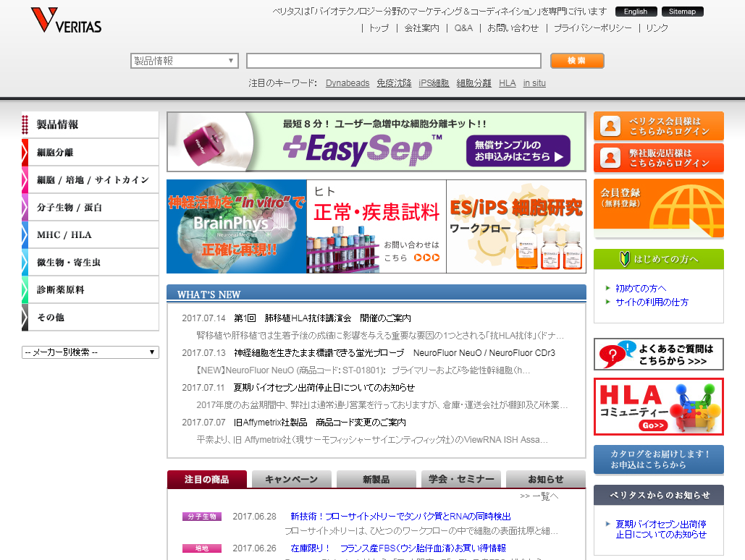Click the FAQ question mark icon

click(613, 355)
